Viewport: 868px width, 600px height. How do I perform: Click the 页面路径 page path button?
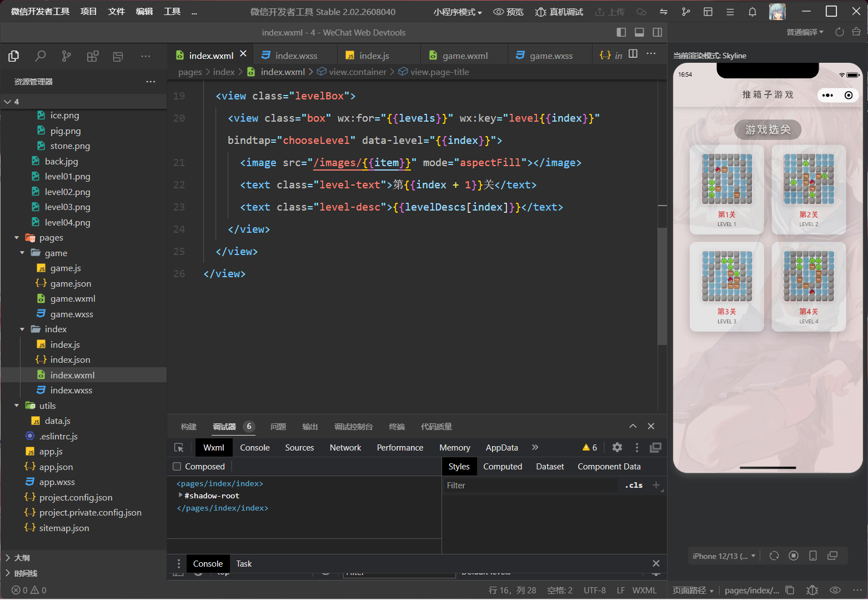(x=693, y=590)
